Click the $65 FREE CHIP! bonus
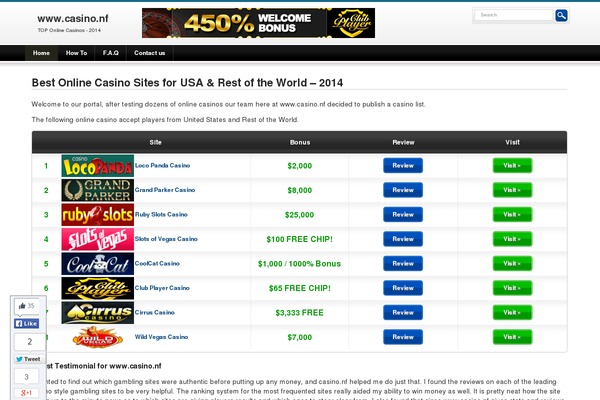The height and width of the screenshot is (400, 600). (x=300, y=288)
